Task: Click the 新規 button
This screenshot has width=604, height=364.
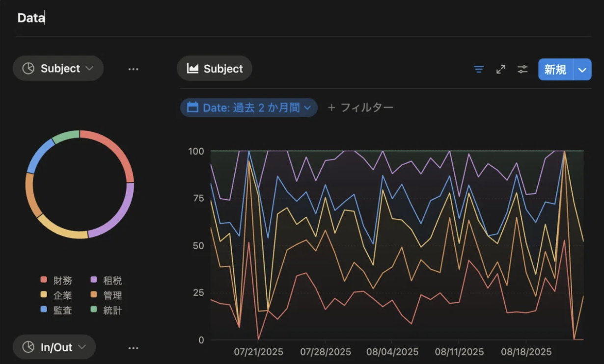Action: (x=555, y=70)
